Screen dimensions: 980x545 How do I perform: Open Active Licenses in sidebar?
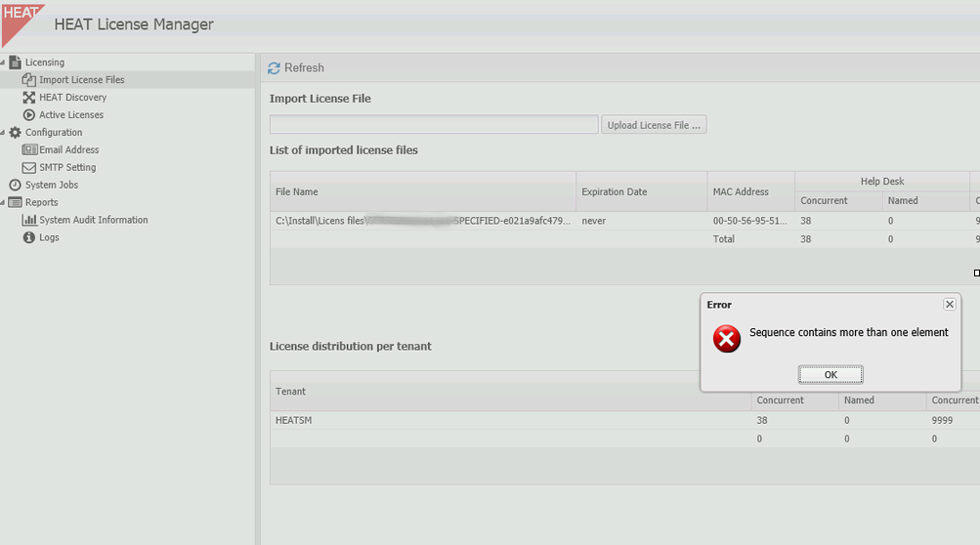pos(71,115)
